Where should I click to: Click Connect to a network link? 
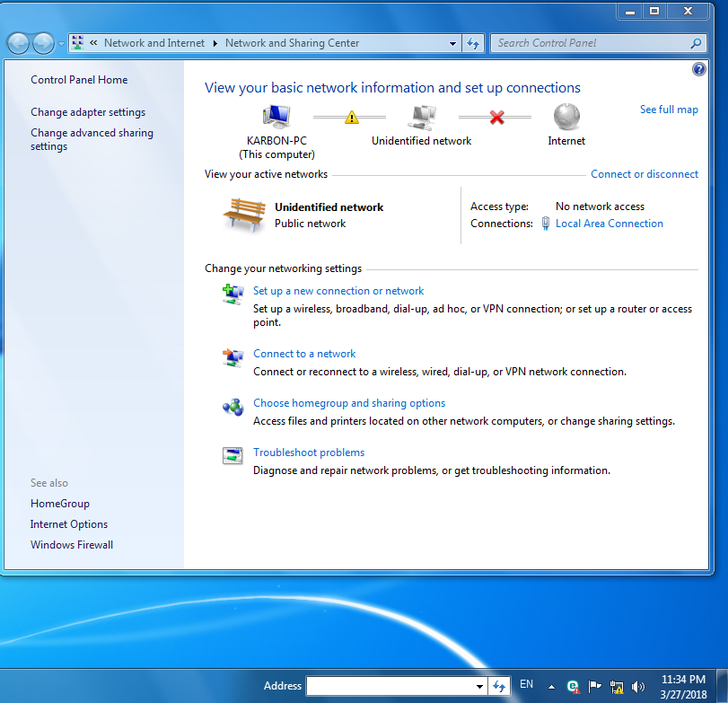(304, 354)
